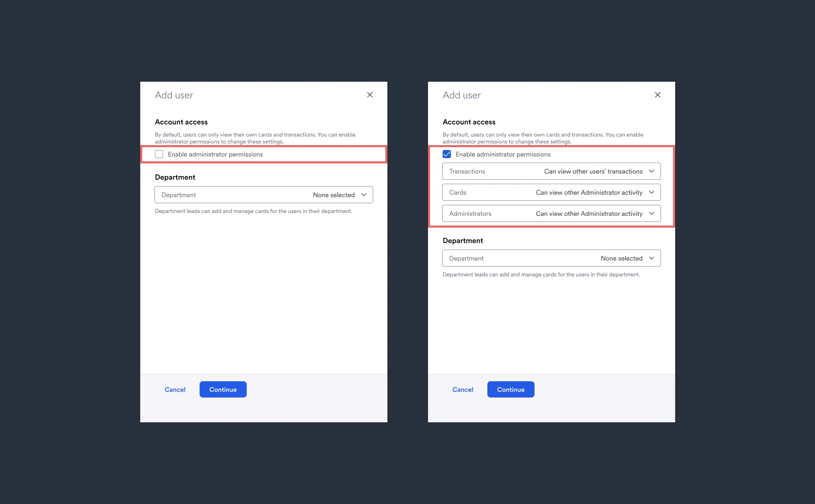Click the unchecked box's Enable administrator permissions label
The image size is (815, 504).
tap(215, 154)
